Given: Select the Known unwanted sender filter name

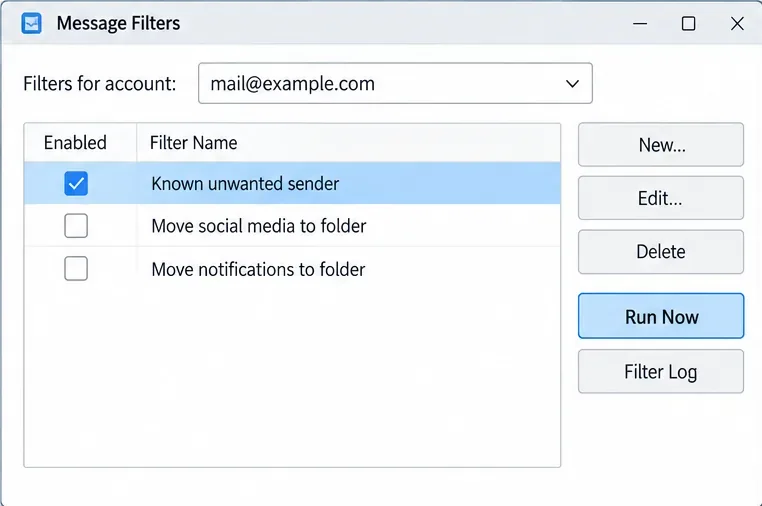Looking at the screenshot, I should point(245,184).
